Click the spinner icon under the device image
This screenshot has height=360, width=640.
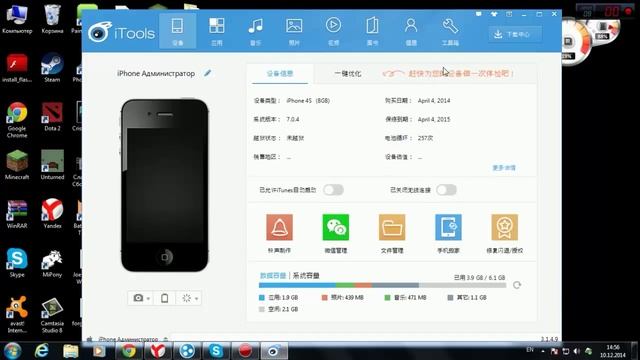click(x=186, y=298)
